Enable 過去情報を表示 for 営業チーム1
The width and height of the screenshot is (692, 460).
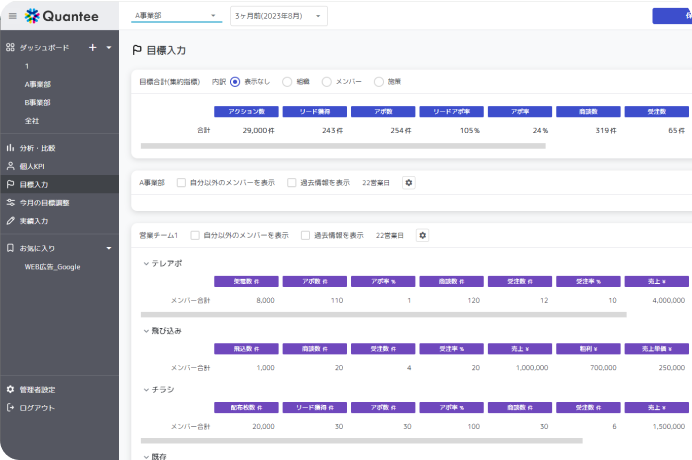pyautogui.click(x=305, y=235)
